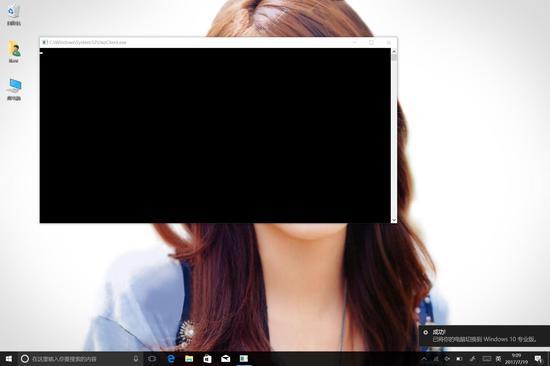The width and height of the screenshot is (550, 366).
Task: Open the Windows Start menu
Action: click(x=9, y=359)
